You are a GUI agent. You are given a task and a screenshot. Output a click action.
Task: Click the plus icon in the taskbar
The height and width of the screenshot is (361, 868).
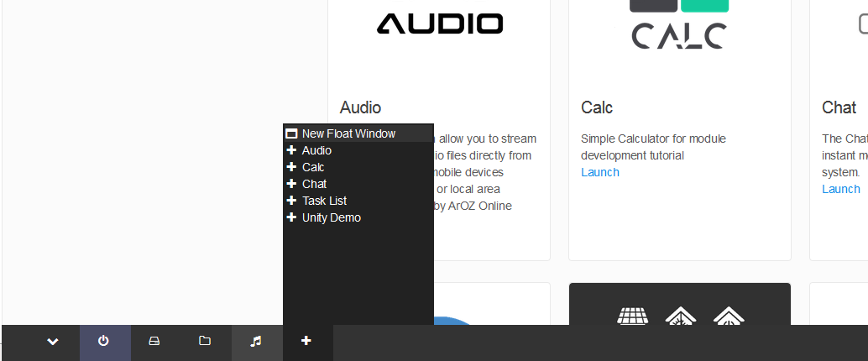tap(306, 341)
